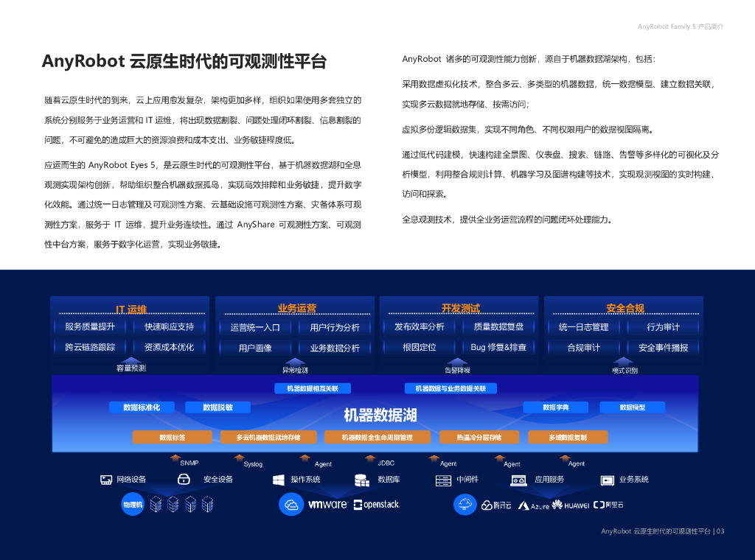
Task: Click the 多云机器数据就地存储 orange tag
Action: tap(268, 437)
